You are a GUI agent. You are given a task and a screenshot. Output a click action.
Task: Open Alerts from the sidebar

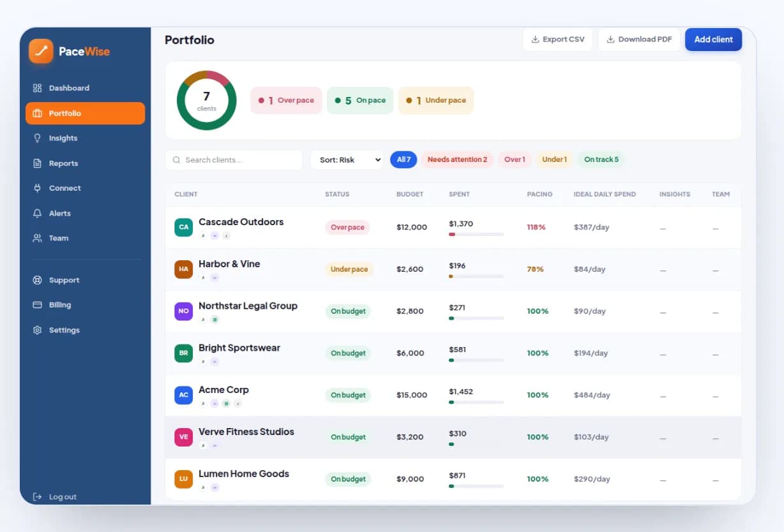coord(85,213)
